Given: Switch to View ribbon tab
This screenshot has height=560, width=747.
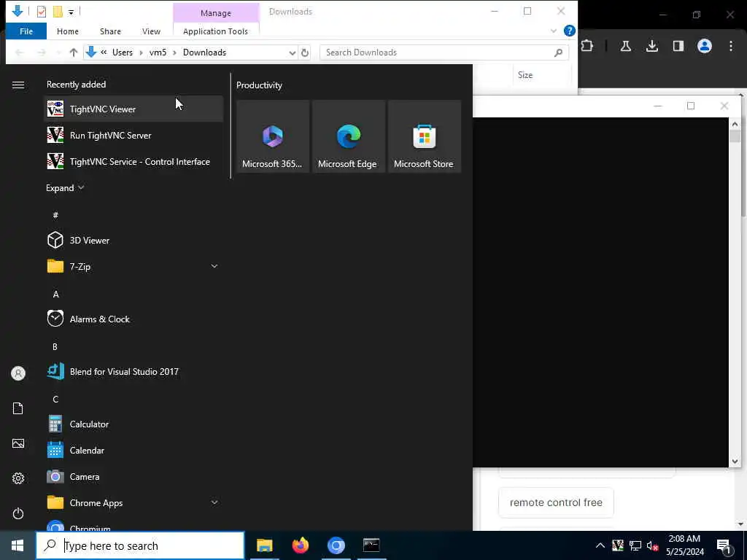Looking at the screenshot, I should pyautogui.click(x=151, y=31).
